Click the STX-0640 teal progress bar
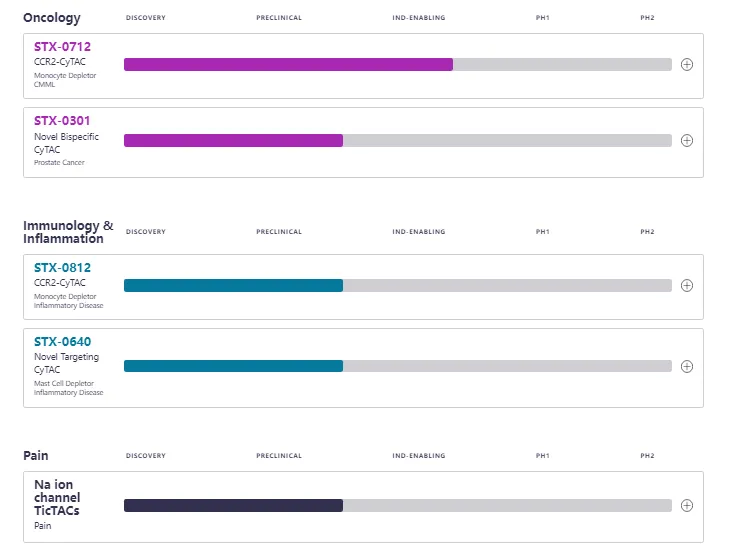 (233, 366)
